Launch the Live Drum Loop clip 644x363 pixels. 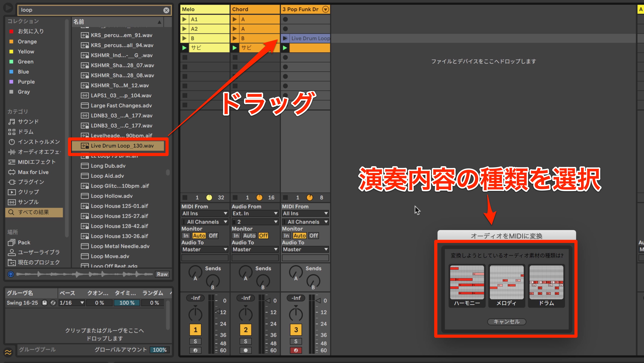285,38
